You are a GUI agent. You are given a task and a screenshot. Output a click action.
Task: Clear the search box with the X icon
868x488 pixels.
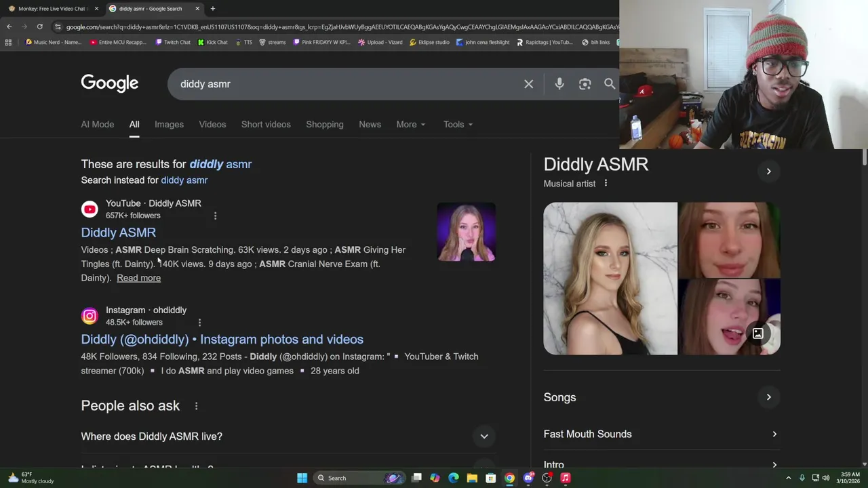528,84
